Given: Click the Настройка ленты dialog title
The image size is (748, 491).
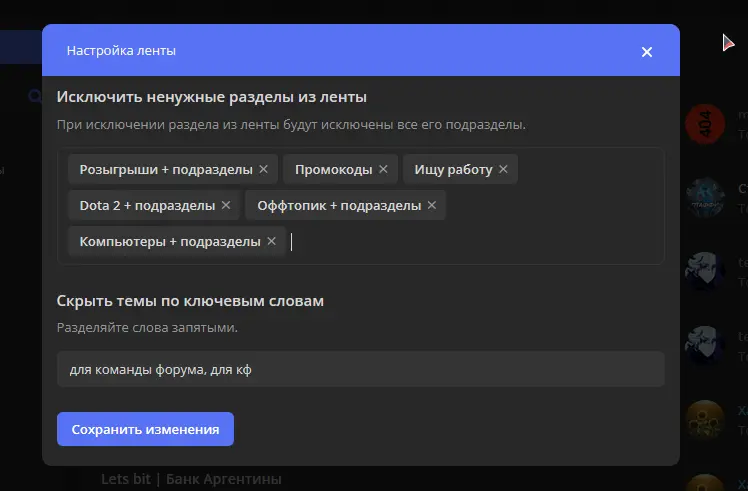Looking at the screenshot, I should 121,51.
